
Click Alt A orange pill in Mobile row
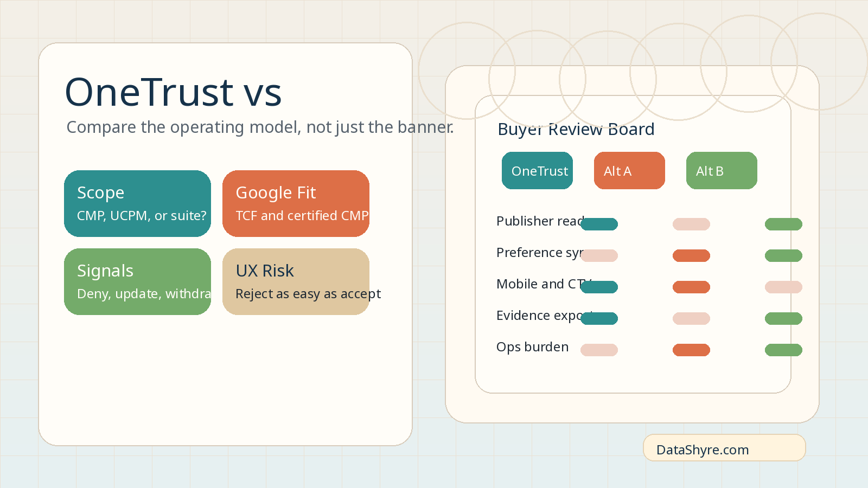(691, 287)
